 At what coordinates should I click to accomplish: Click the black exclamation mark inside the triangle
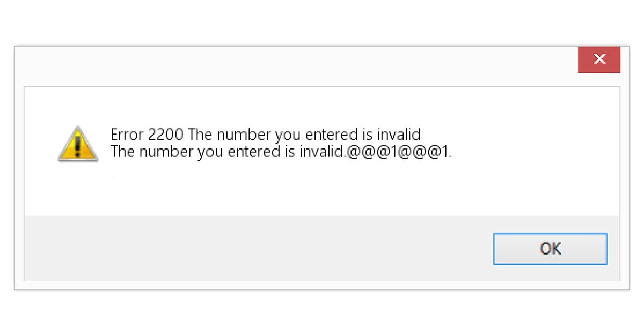pyautogui.click(x=78, y=145)
